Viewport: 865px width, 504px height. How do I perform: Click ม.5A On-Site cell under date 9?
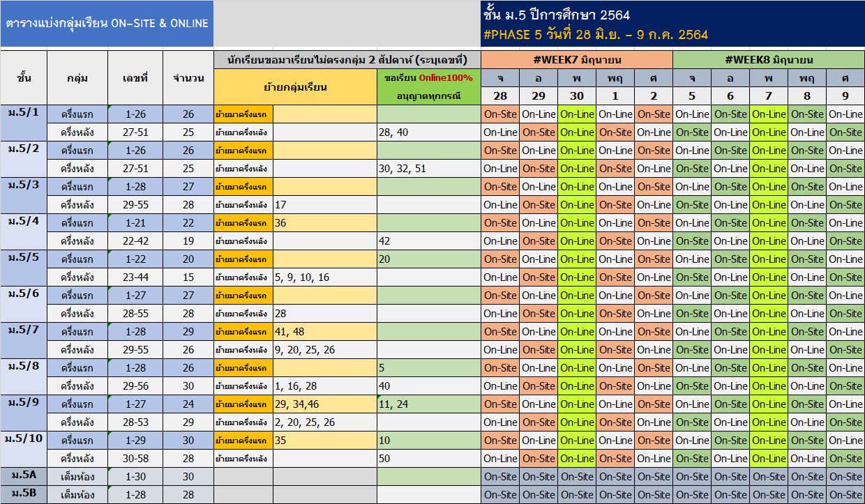coord(845,477)
